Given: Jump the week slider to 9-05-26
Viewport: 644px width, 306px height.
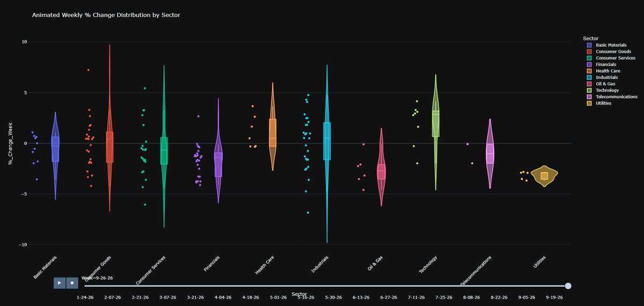Looking at the screenshot, I should pos(527,297).
